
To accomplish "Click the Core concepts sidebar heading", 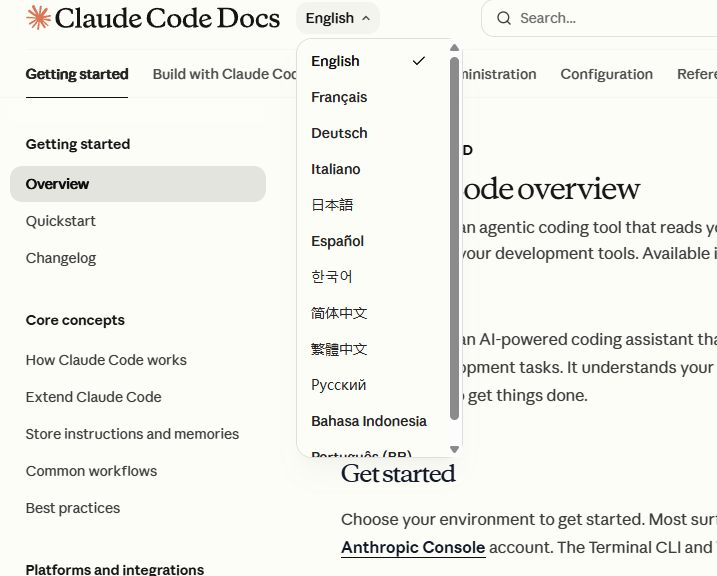I will click(x=75, y=320).
